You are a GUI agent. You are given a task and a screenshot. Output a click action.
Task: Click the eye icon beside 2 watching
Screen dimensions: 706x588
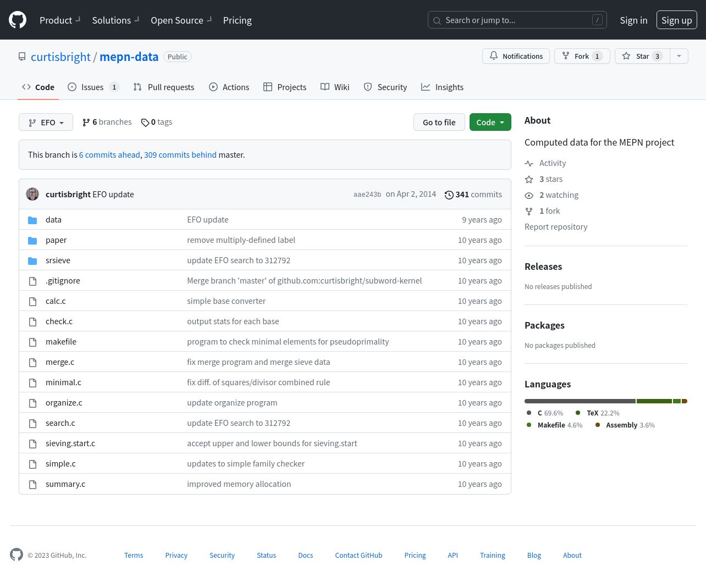pos(529,196)
